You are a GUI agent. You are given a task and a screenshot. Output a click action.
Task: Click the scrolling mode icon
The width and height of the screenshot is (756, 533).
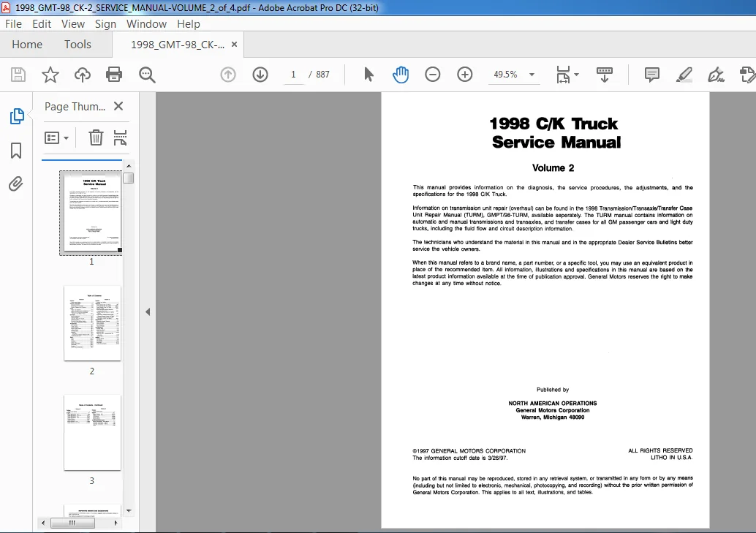(x=604, y=75)
